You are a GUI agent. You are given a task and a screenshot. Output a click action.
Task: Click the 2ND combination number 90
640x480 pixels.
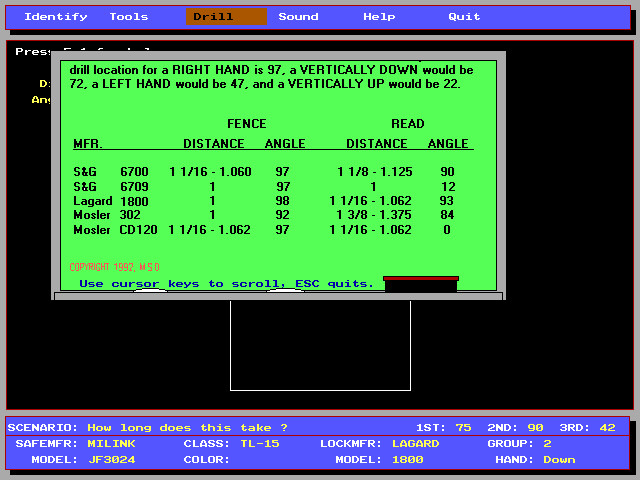point(535,428)
